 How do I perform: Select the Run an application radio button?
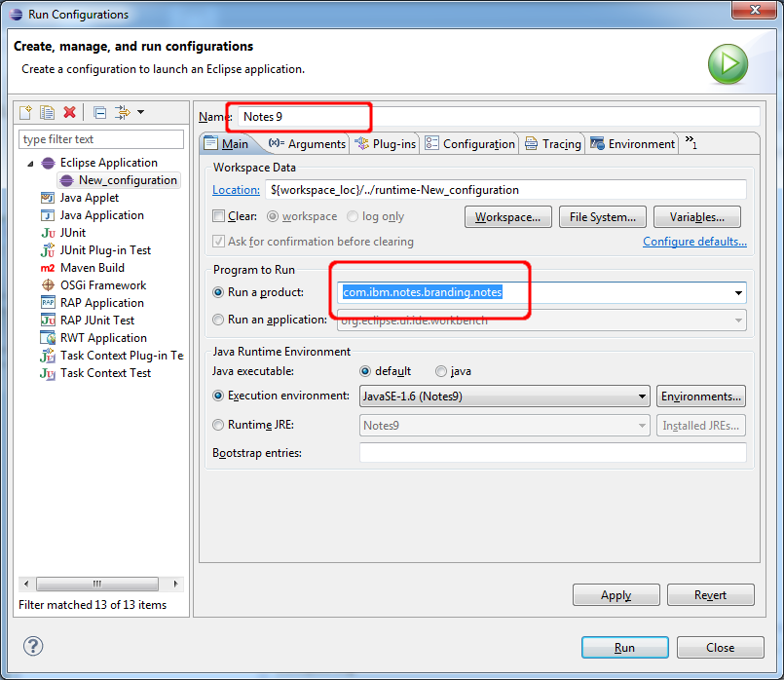218,320
